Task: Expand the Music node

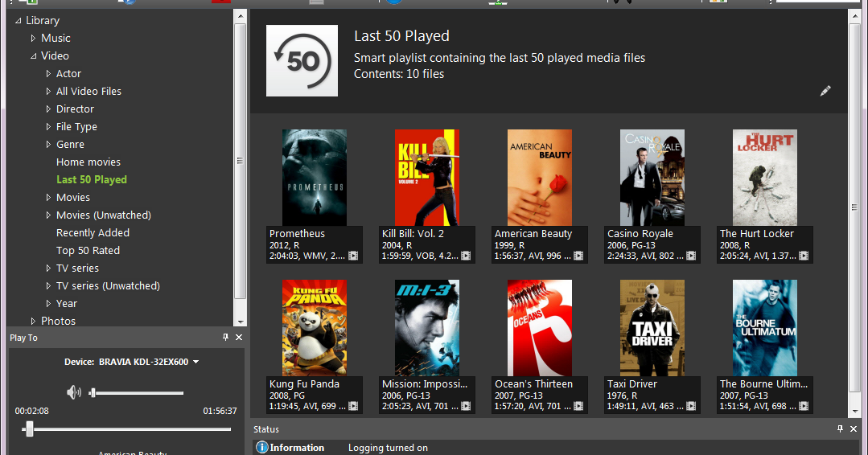Action: [x=33, y=38]
